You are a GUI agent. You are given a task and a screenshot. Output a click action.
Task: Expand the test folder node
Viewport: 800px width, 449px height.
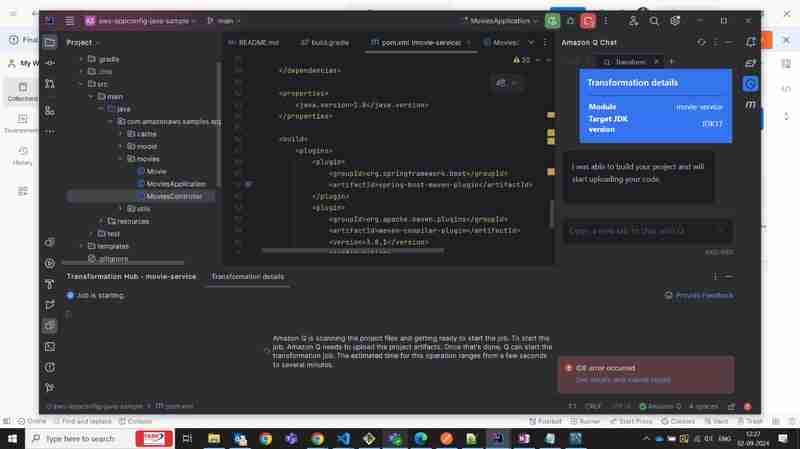(91, 234)
